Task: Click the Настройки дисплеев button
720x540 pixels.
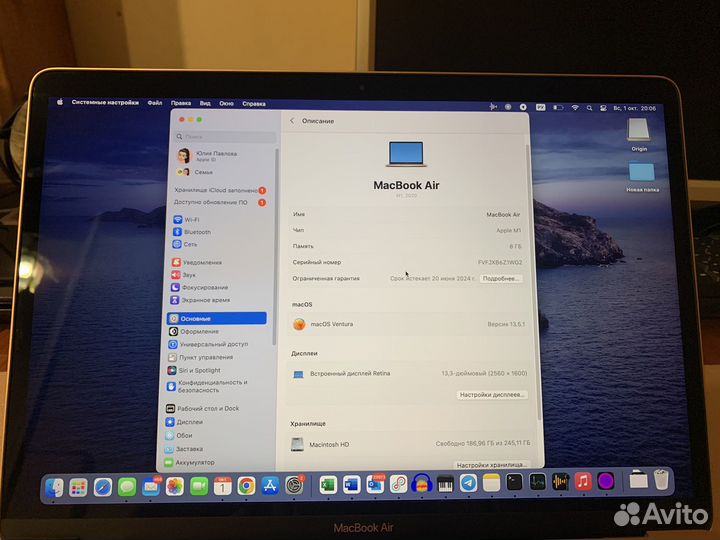Action: click(x=492, y=394)
